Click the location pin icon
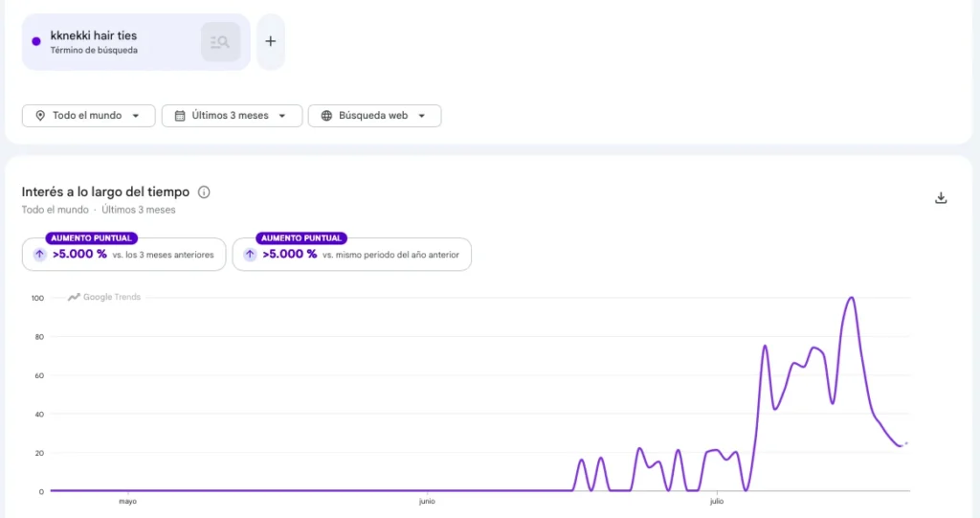Image resolution: width=980 pixels, height=518 pixels. coord(40,116)
